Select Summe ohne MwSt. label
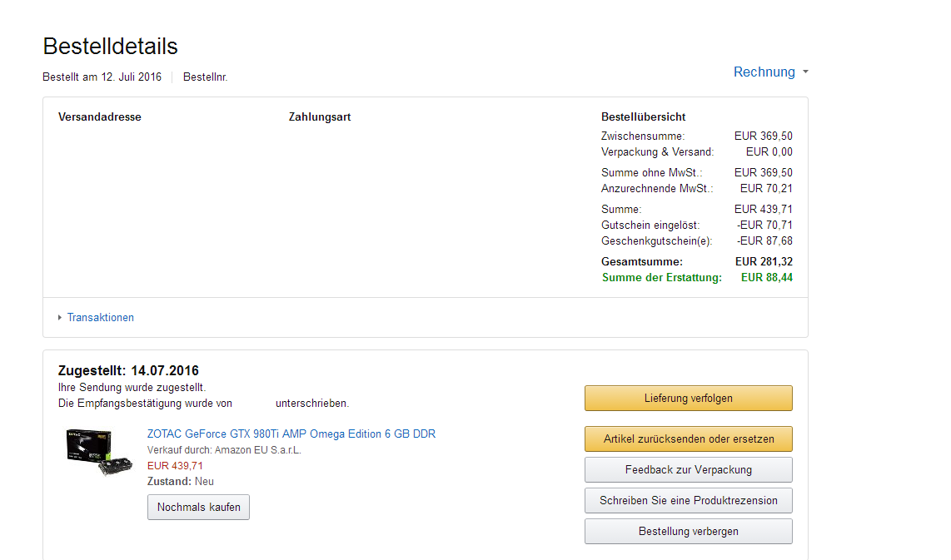Viewport: 951px width, 560px height. [x=651, y=173]
